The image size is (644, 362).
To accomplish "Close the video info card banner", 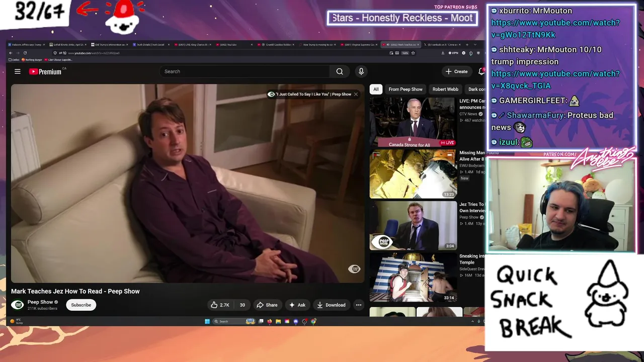I will tap(356, 94).
